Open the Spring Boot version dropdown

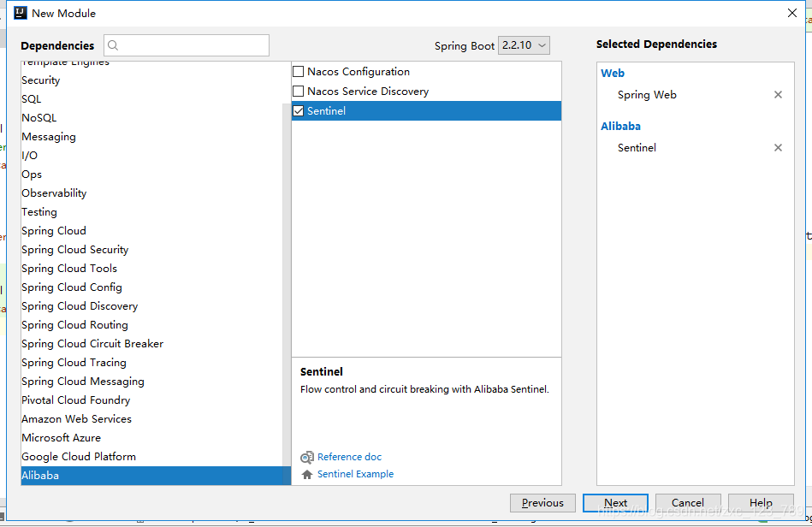tap(524, 45)
